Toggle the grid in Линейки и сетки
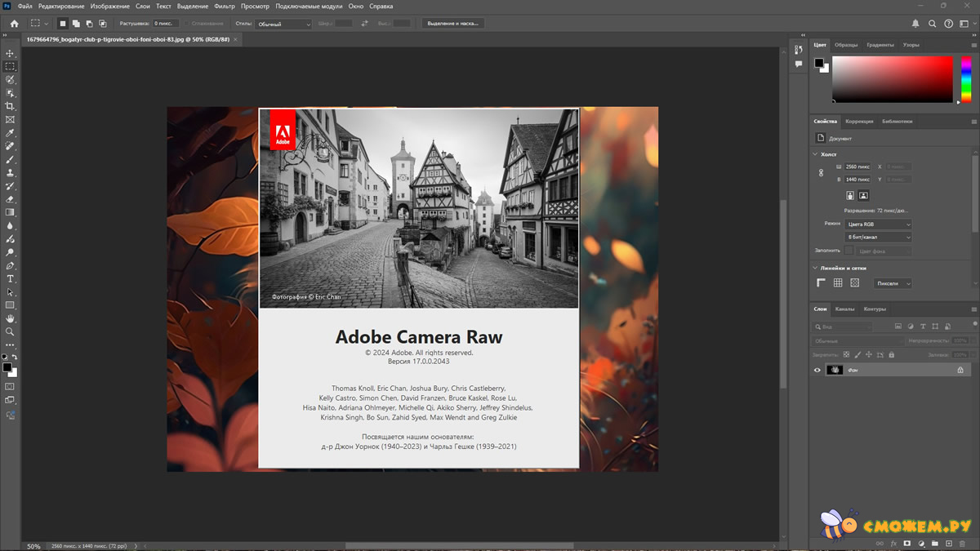The width and height of the screenshot is (980, 551). (838, 283)
